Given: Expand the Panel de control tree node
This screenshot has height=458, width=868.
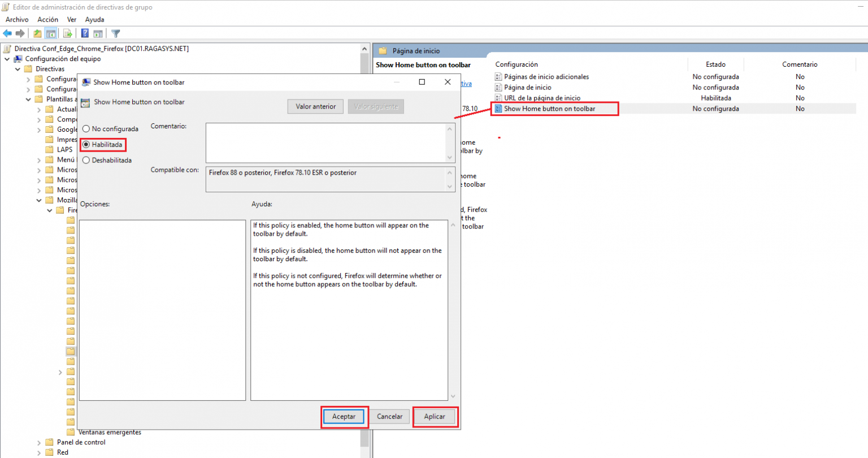Looking at the screenshot, I should click(38, 442).
